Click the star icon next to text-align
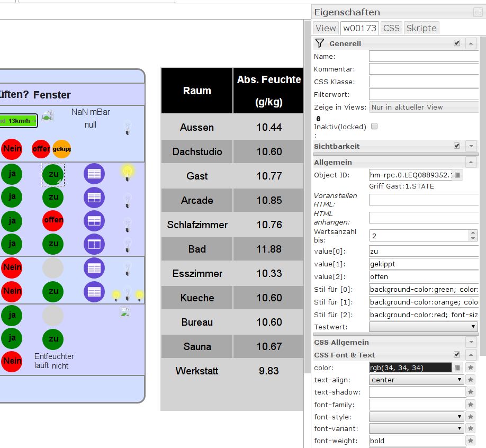The image size is (486, 448). point(470,380)
